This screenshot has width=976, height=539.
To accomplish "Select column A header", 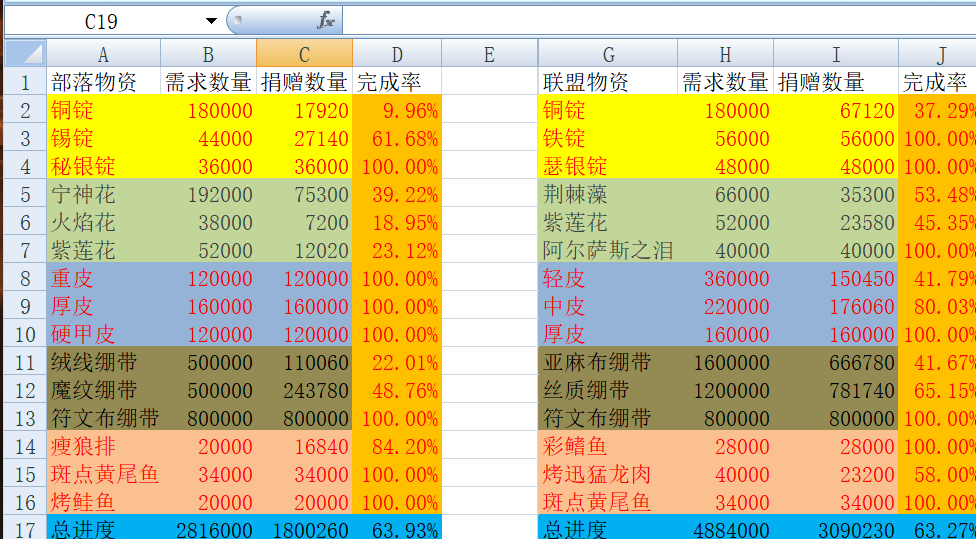I will click(x=103, y=55).
